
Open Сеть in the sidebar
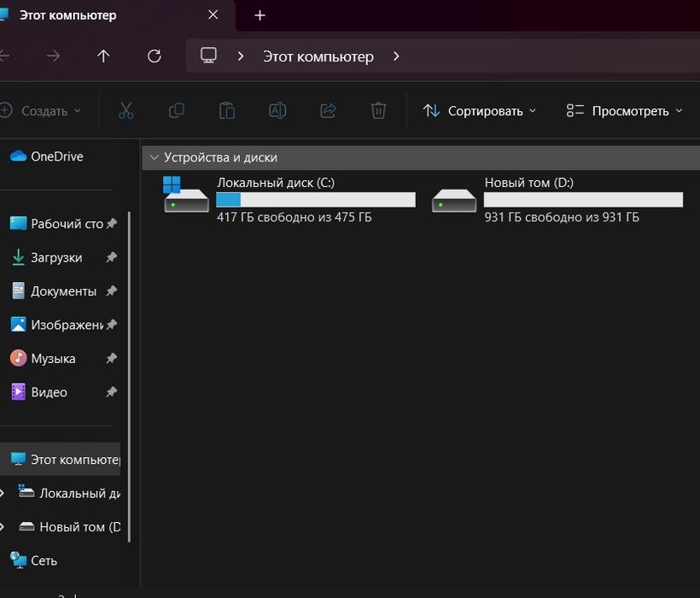coord(34,560)
